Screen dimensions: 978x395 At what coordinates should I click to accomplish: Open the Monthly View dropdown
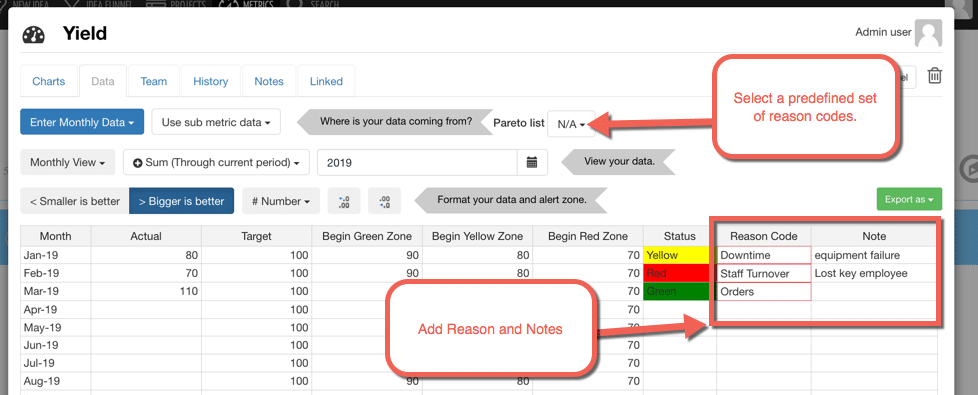pyautogui.click(x=68, y=162)
